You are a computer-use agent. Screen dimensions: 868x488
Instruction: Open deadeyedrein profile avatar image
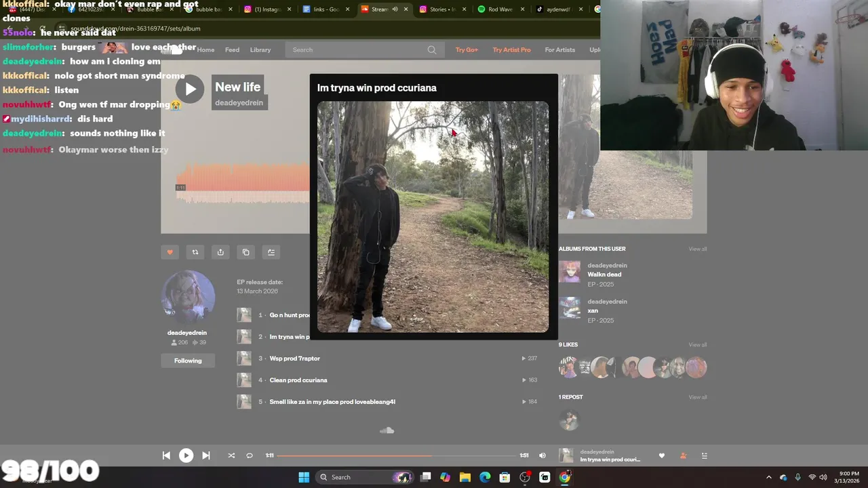(x=188, y=297)
